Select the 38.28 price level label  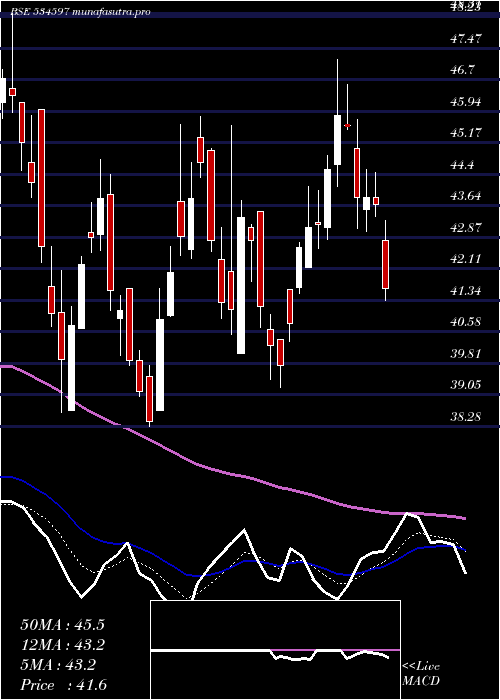(466, 417)
